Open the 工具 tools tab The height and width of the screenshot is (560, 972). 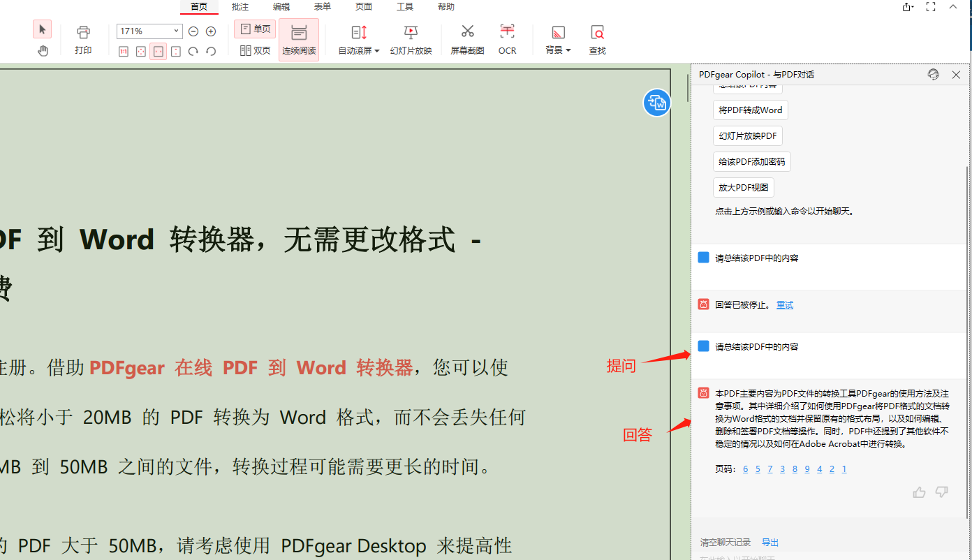click(405, 7)
